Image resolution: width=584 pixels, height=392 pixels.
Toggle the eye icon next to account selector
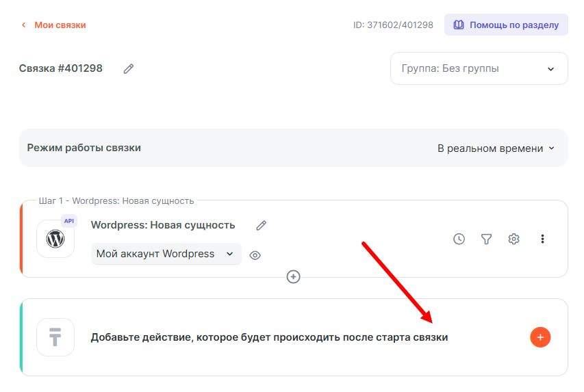(255, 255)
